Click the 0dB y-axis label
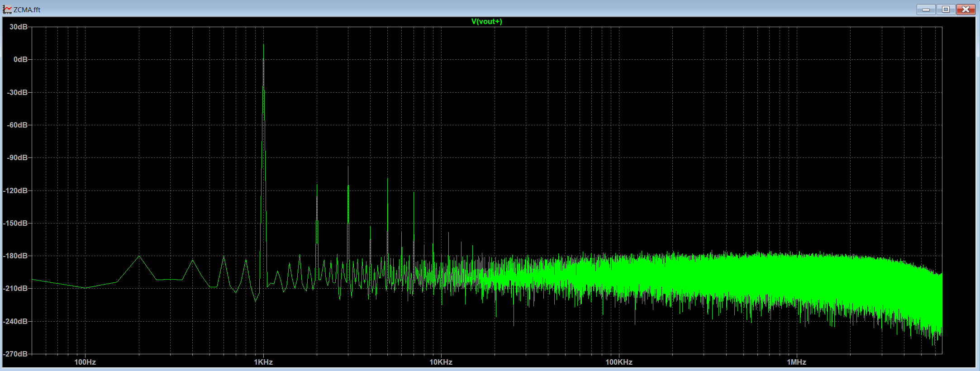The width and height of the screenshot is (980, 371). tap(20, 60)
